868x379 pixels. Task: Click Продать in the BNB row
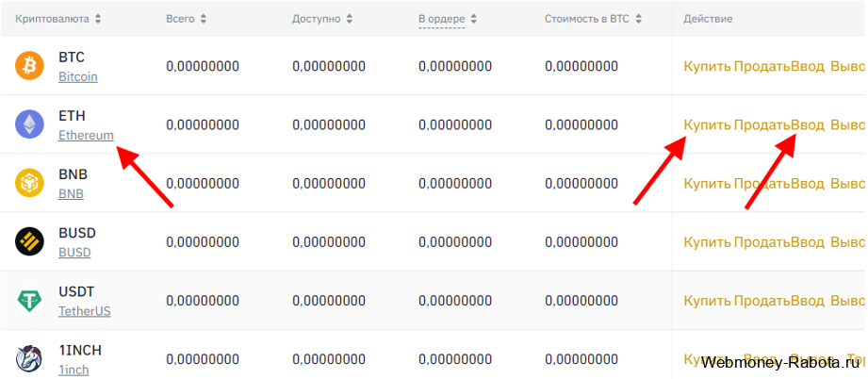(762, 184)
